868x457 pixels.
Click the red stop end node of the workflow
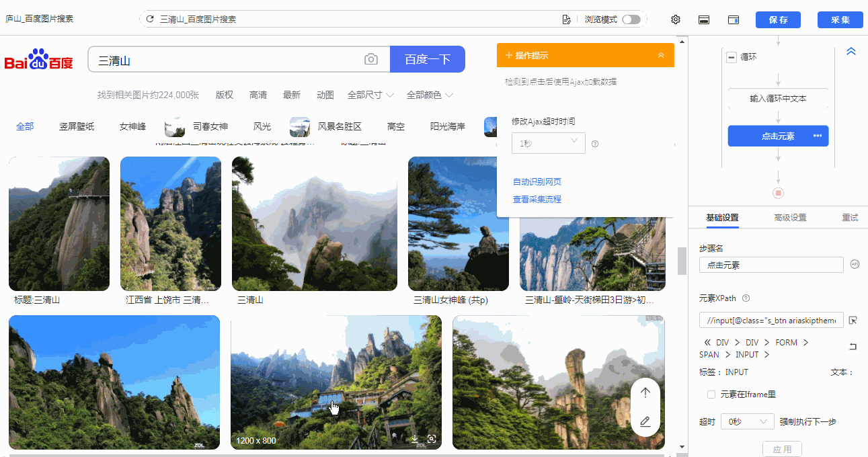click(778, 193)
